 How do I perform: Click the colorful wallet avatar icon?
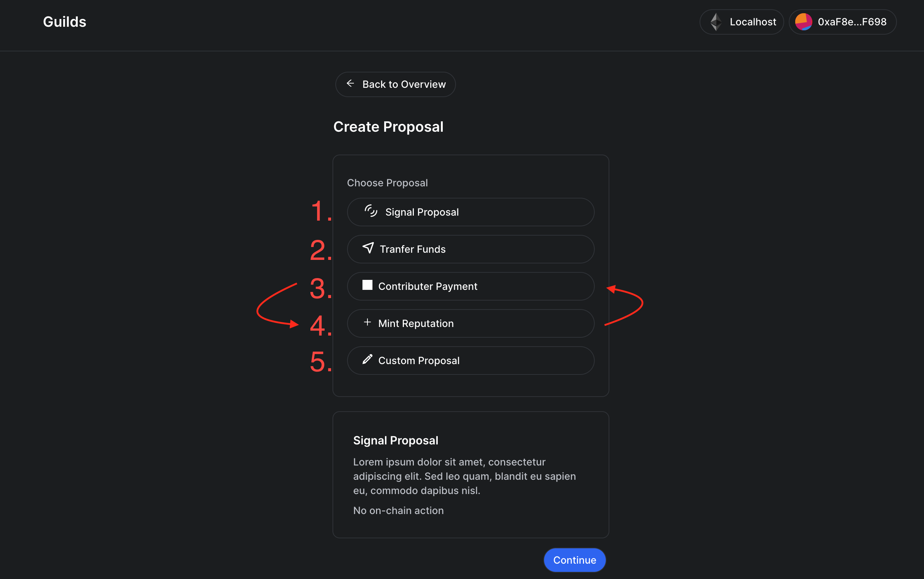(803, 21)
